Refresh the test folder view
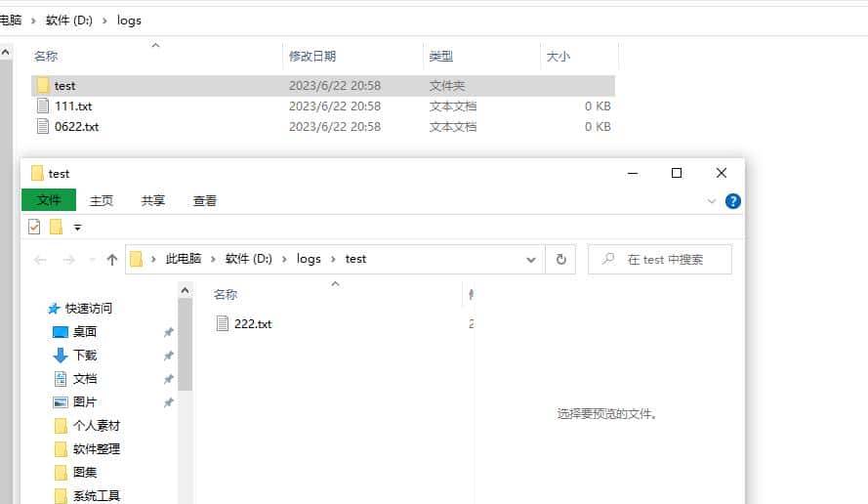Image resolution: width=868 pixels, height=504 pixels. coord(560,259)
